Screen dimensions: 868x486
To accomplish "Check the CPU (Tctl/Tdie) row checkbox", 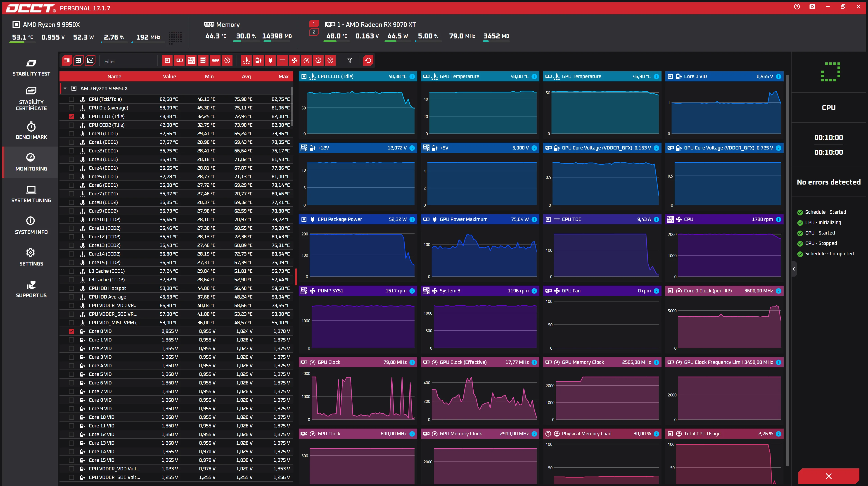I will point(71,100).
